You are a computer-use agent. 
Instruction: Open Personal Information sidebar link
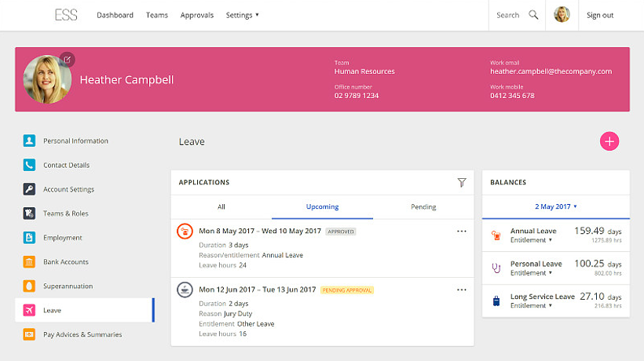click(x=75, y=140)
